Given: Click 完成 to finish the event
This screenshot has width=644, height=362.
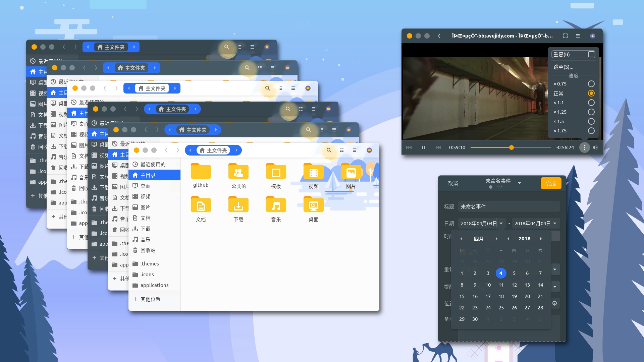Looking at the screenshot, I should tap(551, 184).
